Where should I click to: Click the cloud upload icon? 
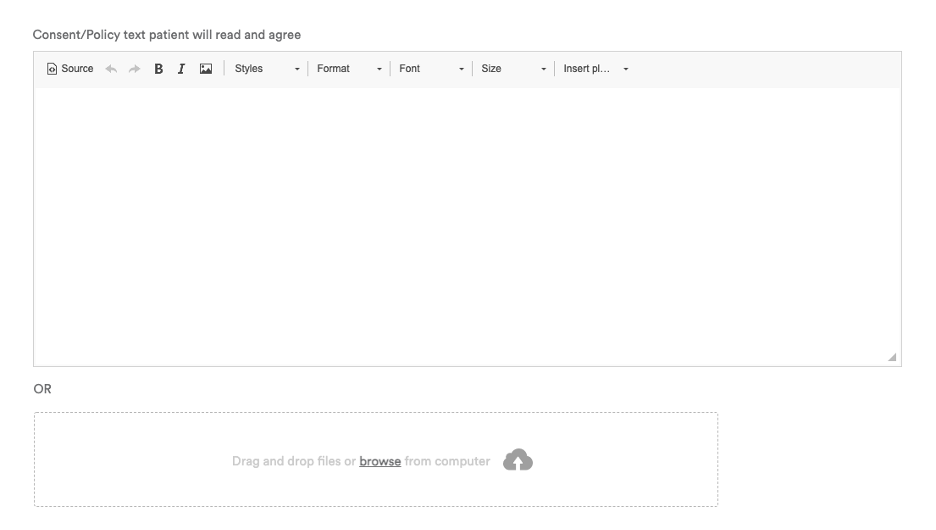point(517,460)
